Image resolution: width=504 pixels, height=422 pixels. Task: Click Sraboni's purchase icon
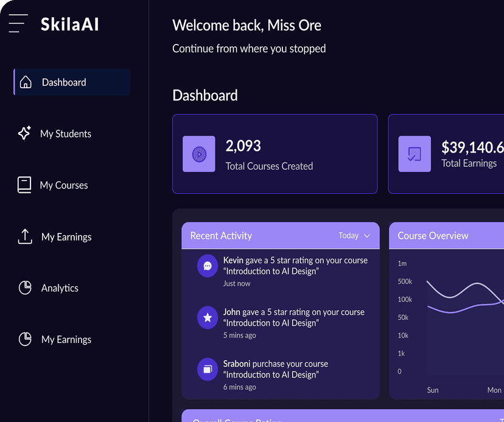pyautogui.click(x=207, y=369)
